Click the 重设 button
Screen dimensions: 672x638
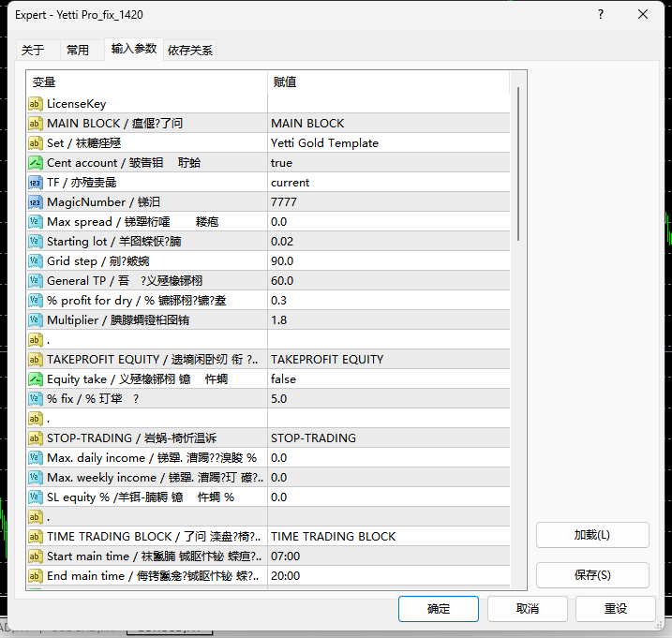click(x=616, y=609)
